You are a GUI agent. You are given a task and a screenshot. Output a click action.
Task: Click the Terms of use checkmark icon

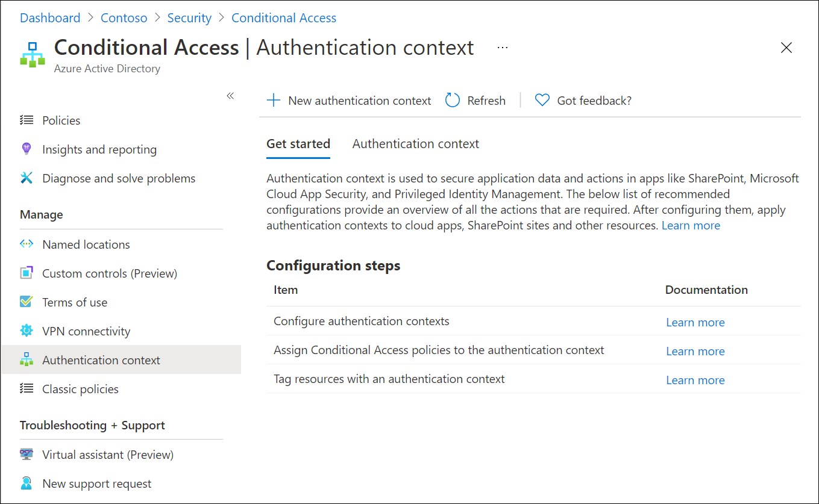[27, 302]
